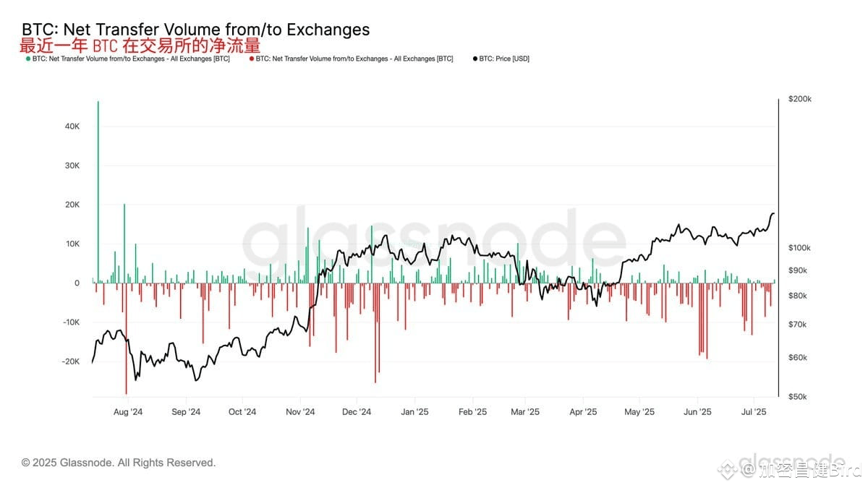The width and height of the screenshot is (868, 488).
Task: Click the $100k right axis label
Action: click(x=800, y=248)
